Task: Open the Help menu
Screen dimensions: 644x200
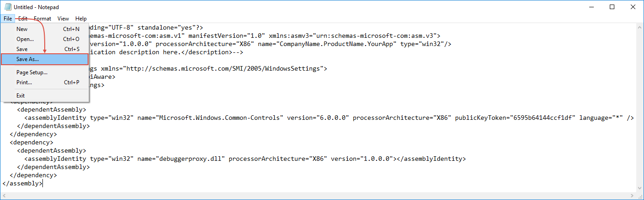Action: coord(81,19)
